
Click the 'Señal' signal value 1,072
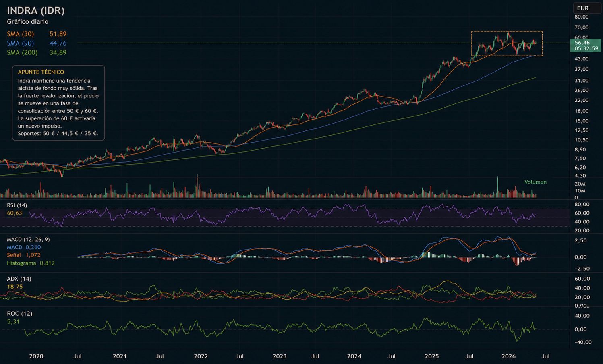(x=33, y=255)
